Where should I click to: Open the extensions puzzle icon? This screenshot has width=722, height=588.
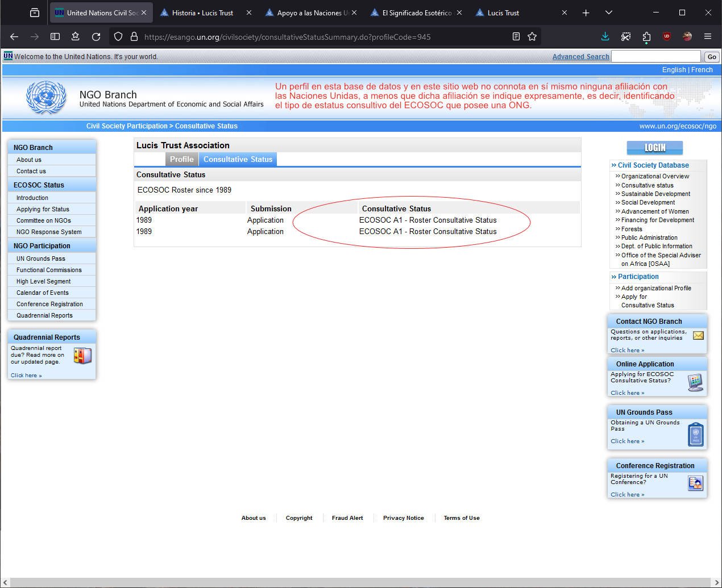pos(646,37)
